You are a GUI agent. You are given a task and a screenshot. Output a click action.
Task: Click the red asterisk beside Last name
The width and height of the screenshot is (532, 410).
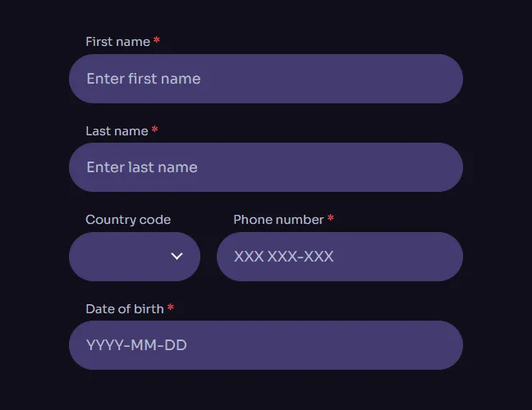[155, 130]
